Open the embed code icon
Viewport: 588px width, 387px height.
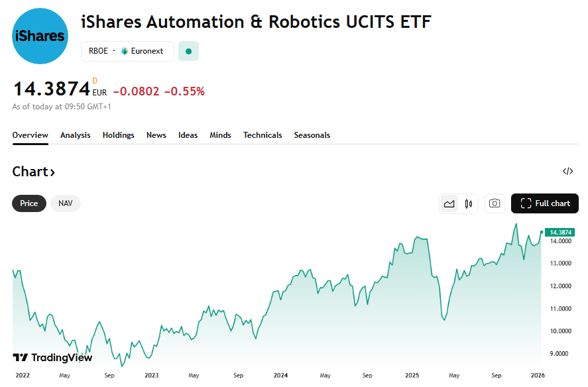coord(567,172)
